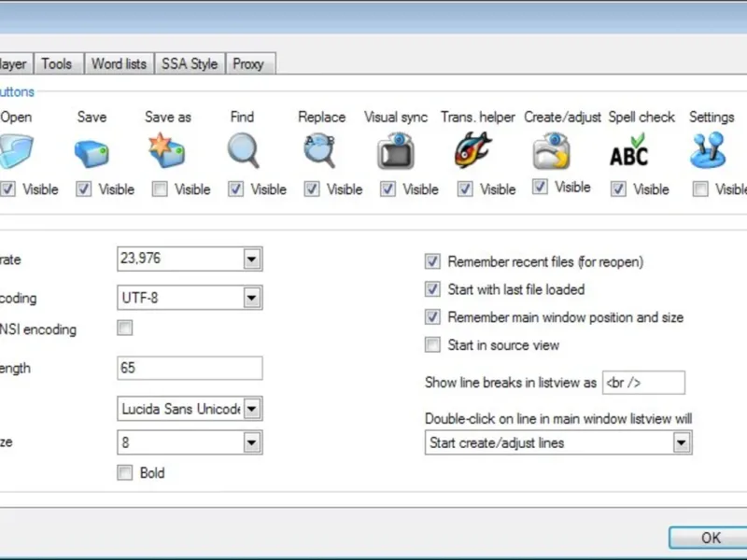Click the Create/adjust icon
Screen dimensions: 747x560
[x=551, y=151]
